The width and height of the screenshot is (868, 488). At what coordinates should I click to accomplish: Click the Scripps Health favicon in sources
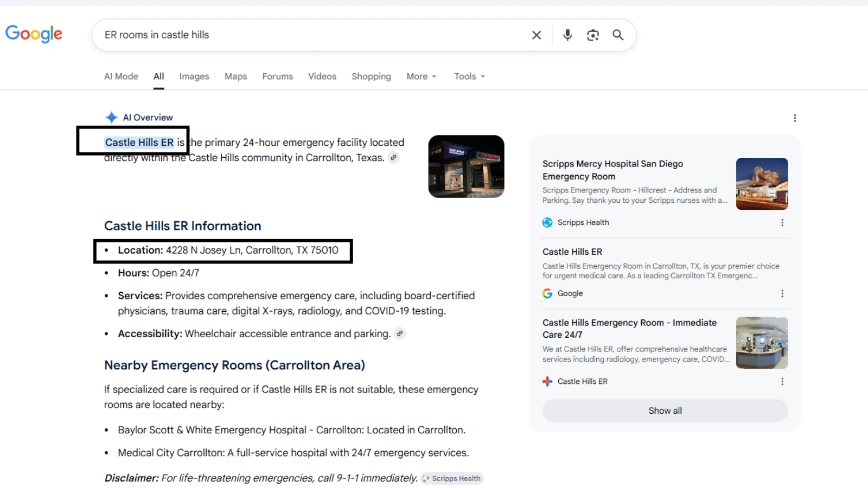(547, 223)
